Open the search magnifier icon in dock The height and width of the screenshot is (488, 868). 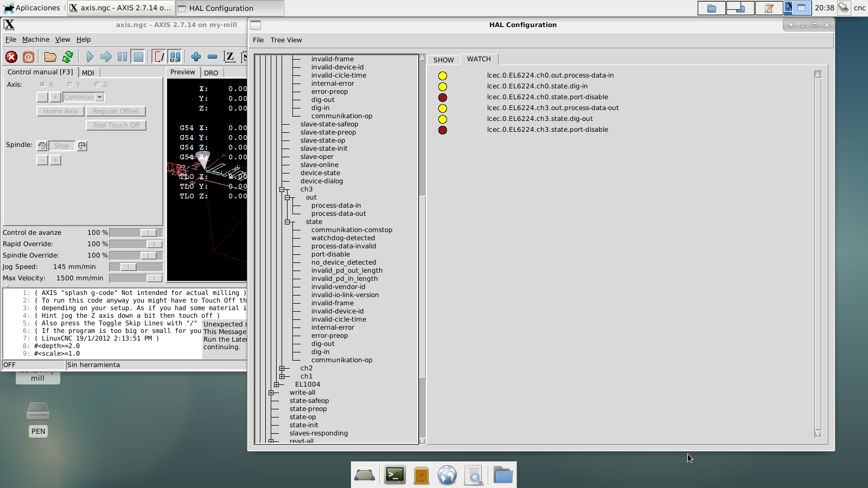pos(474,475)
